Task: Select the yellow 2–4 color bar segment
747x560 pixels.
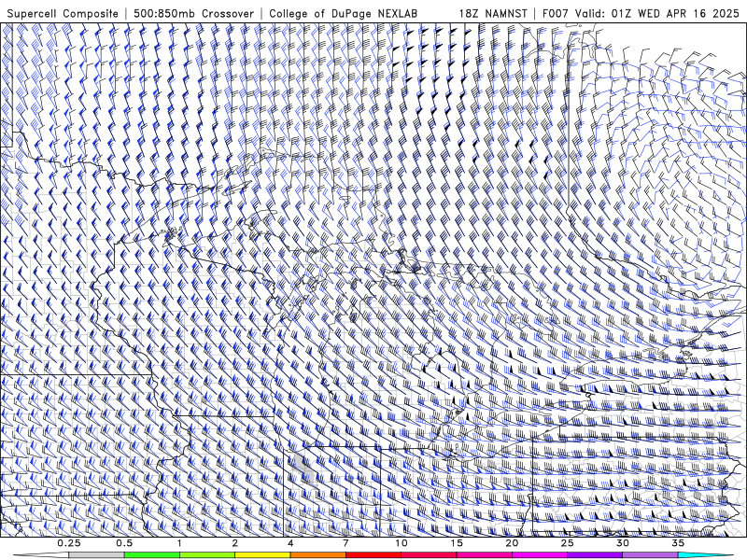Action: coord(262,555)
